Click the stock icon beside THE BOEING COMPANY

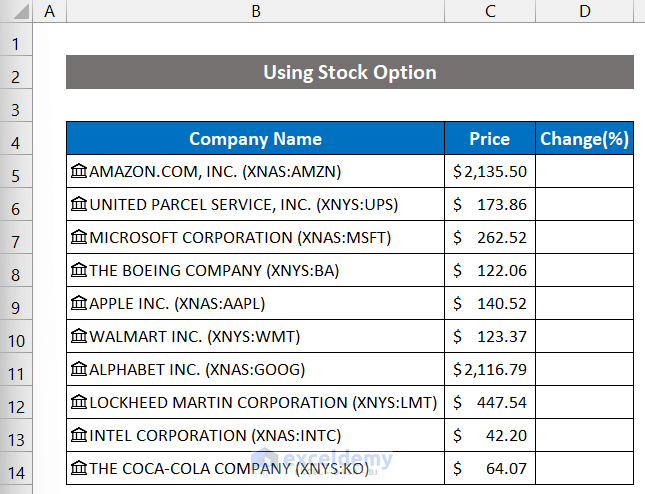coord(79,270)
